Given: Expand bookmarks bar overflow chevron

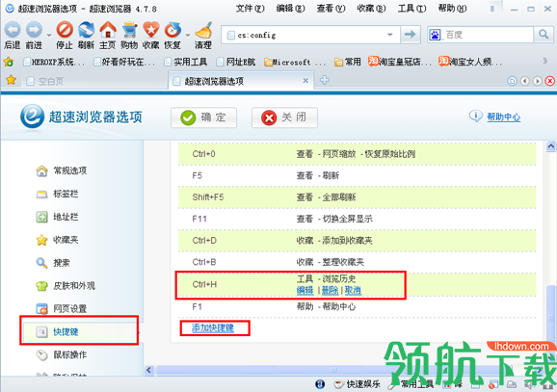Looking at the screenshot, I should pyautogui.click(x=544, y=62).
